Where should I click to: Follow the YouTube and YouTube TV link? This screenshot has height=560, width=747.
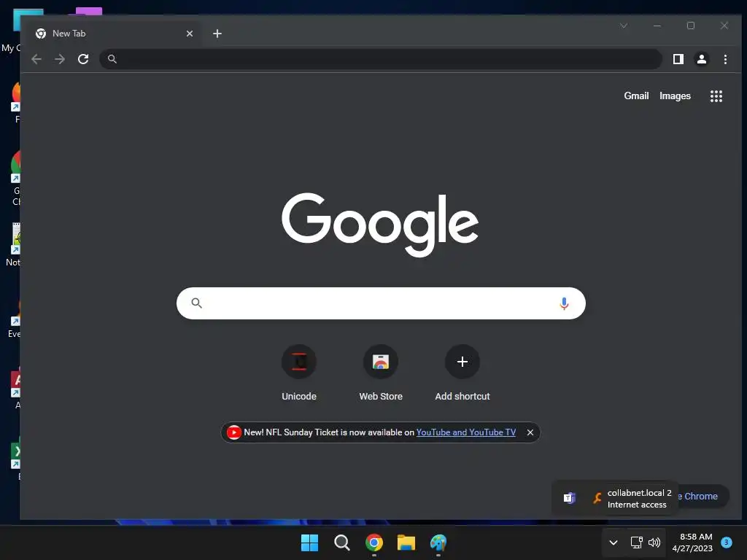point(466,432)
